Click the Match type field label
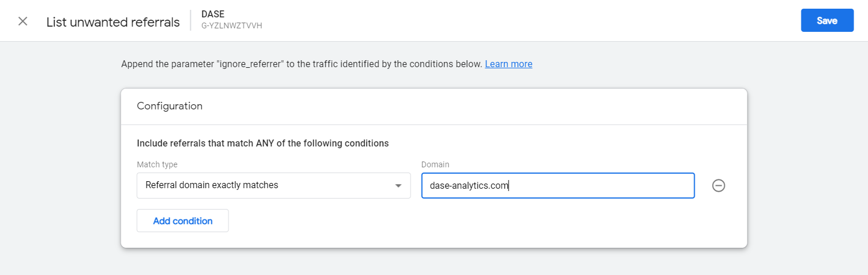 [157, 164]
